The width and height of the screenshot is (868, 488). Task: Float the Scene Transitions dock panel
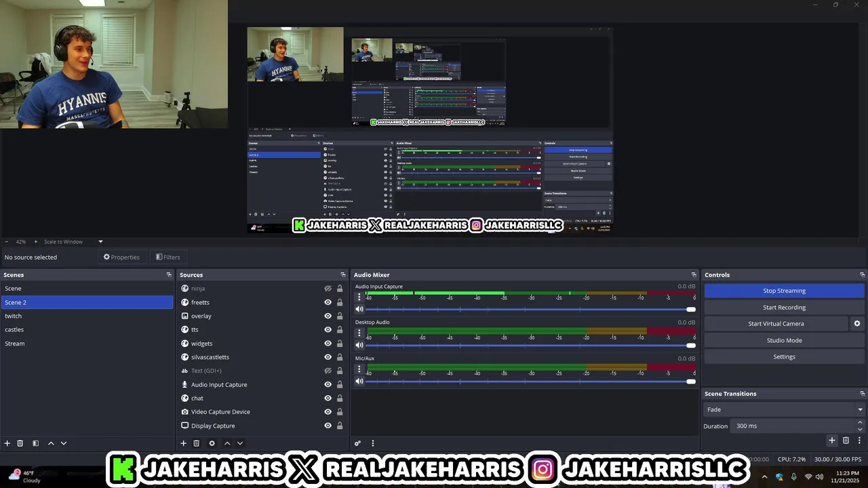click(863, 394)
